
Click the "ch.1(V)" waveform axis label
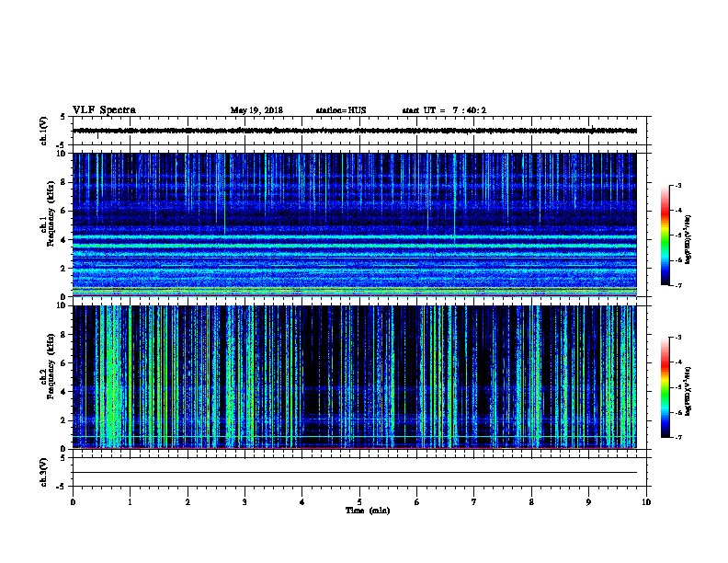coord(43,131)
